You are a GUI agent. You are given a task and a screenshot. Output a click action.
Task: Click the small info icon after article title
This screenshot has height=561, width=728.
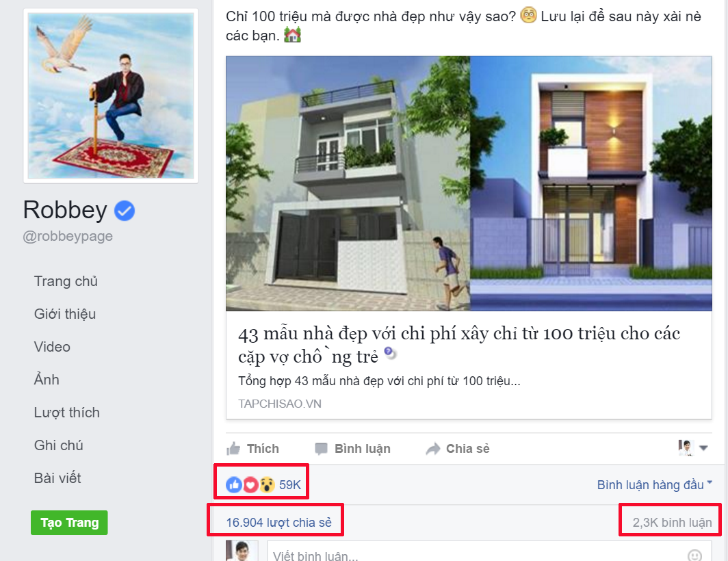pyautogui.click(x=389, y=352)
